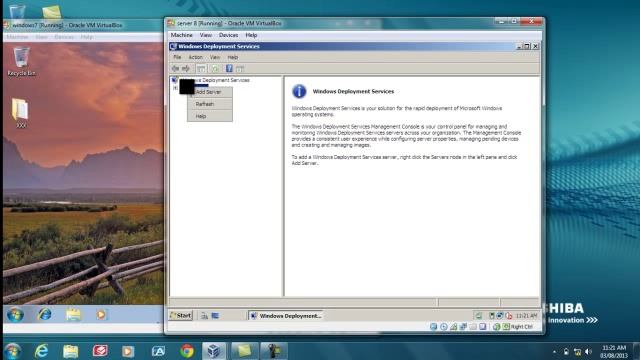Open the WDS console View menu
Image resolution: width=640 pixels, height=360 pixels.
[x=215, y=58]
